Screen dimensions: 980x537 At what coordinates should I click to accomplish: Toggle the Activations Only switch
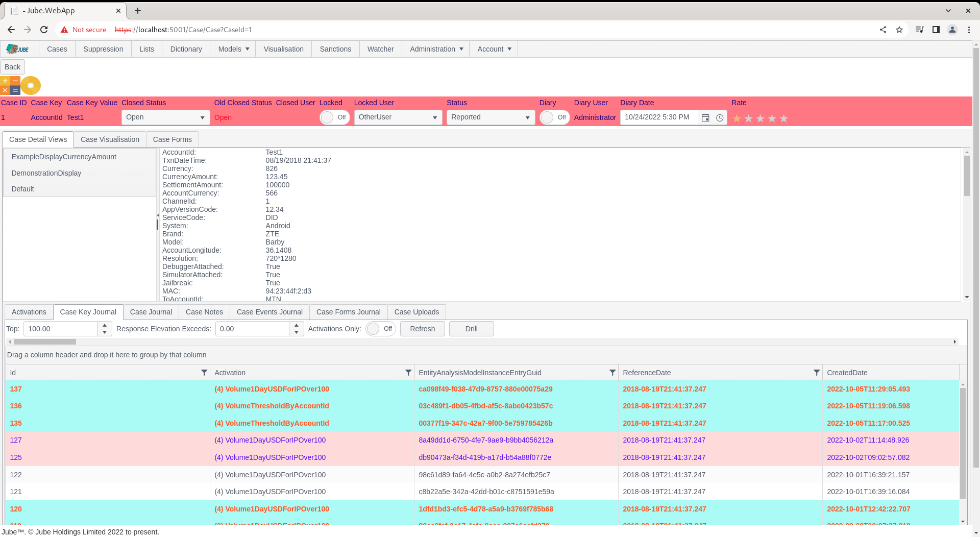tap(381, 329)
